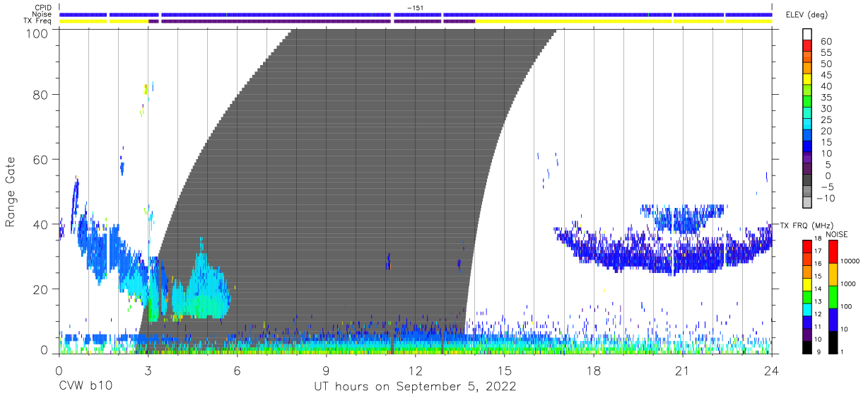Click the 25 label on ELEV colorbar
This screenshot has height=401, width=868.
tap(826, 120)
